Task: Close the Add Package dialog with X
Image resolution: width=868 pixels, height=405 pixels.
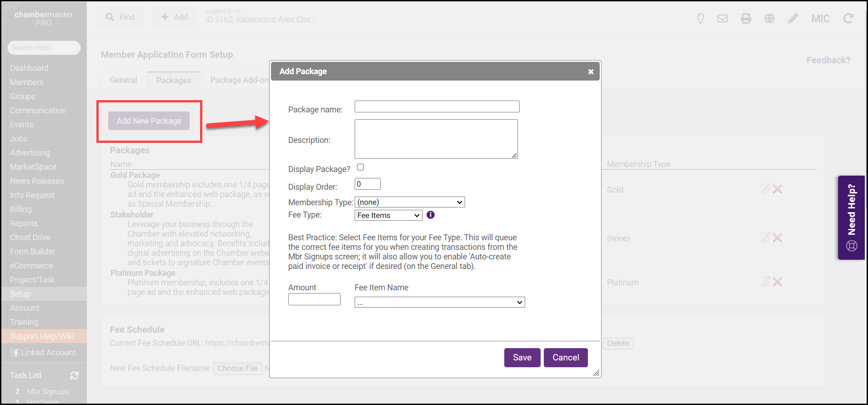Action: tap(591, 72)
